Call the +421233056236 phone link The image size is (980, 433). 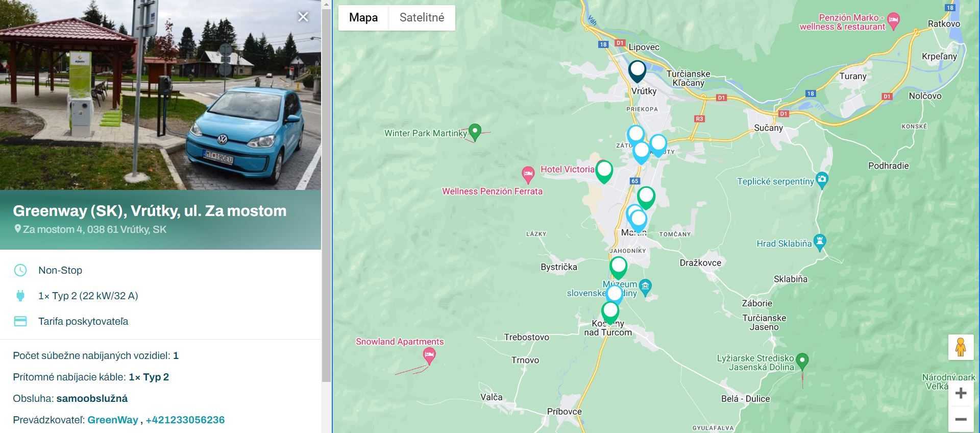[x=185, y=420]
